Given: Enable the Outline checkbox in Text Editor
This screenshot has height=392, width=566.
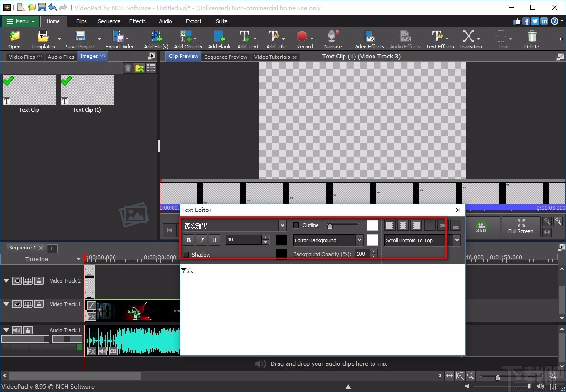Looking at the screenshot, I should point(295,225).
